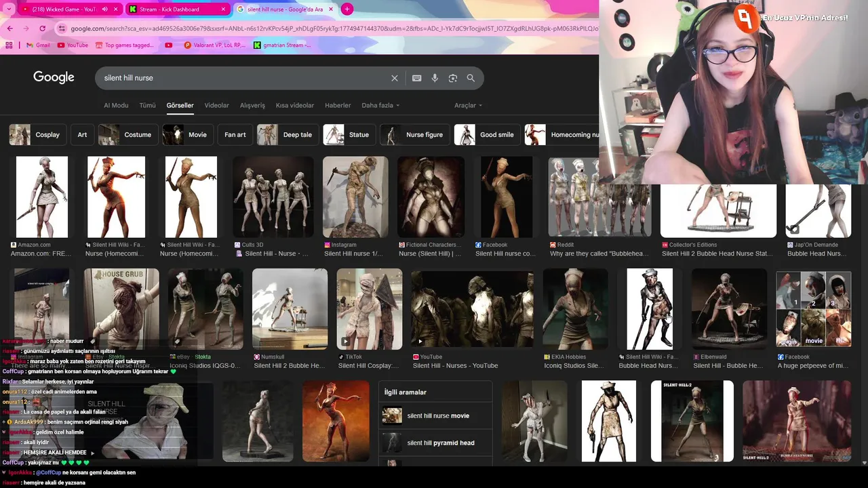The width and height of the screenshot is (868, 488).
Task: Filter images by Good smile chip
Action: [488, 134]
